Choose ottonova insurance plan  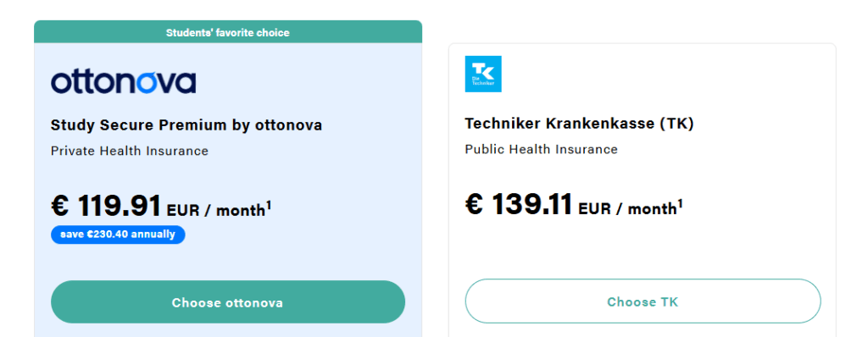[x=227, y=302]
